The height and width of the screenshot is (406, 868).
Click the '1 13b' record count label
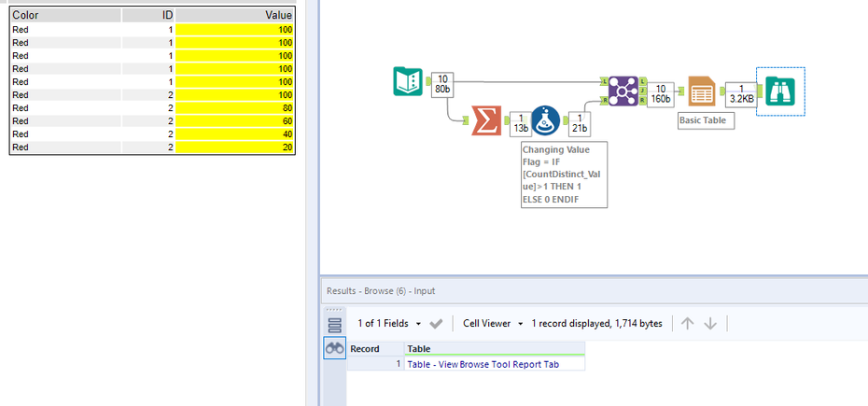[521, 123]
